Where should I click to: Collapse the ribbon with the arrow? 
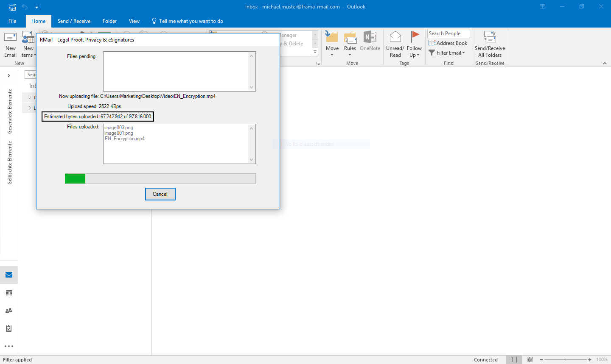click(x=605, y=63)
